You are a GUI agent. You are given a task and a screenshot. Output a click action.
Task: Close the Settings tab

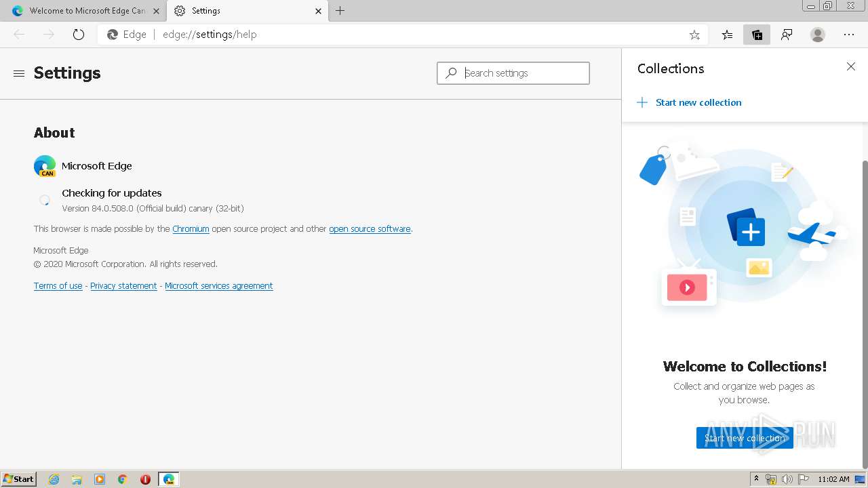pyautogui.click(x=319, y=11)
